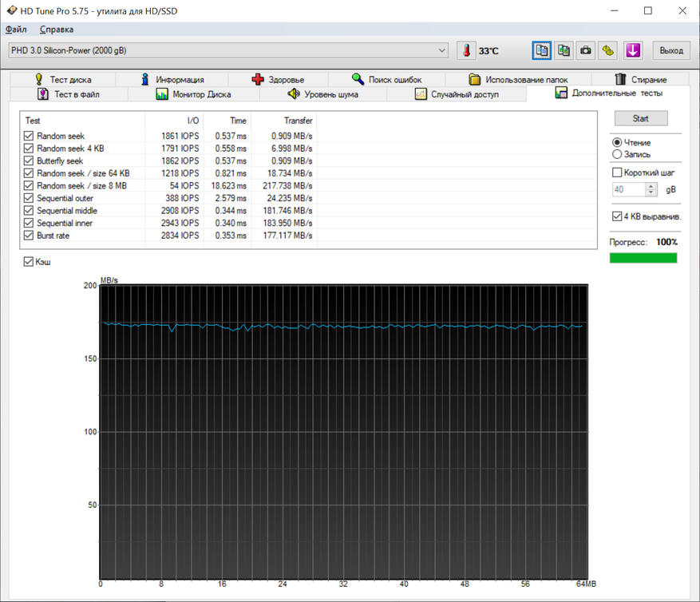This screenshot has height=602, width=700.
Task: Enable the Короткий шаг checkbox
Action: pos(617,172)
